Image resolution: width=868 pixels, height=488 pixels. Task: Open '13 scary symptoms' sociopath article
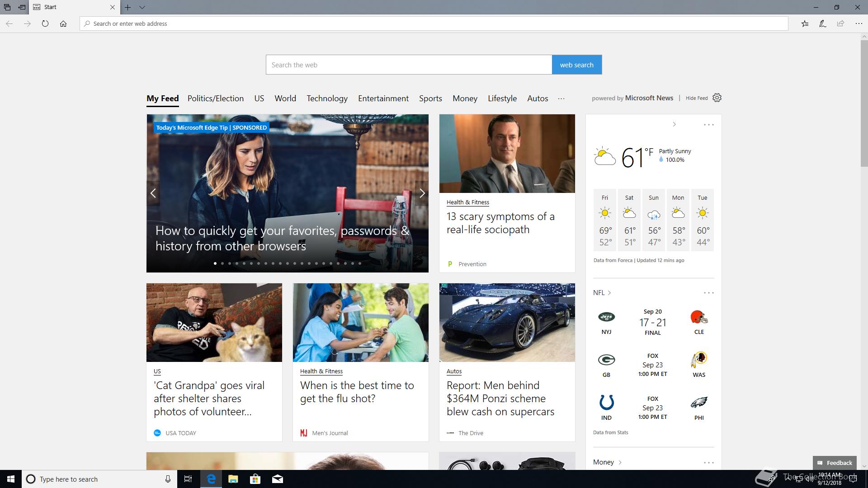tap(500, 223)
